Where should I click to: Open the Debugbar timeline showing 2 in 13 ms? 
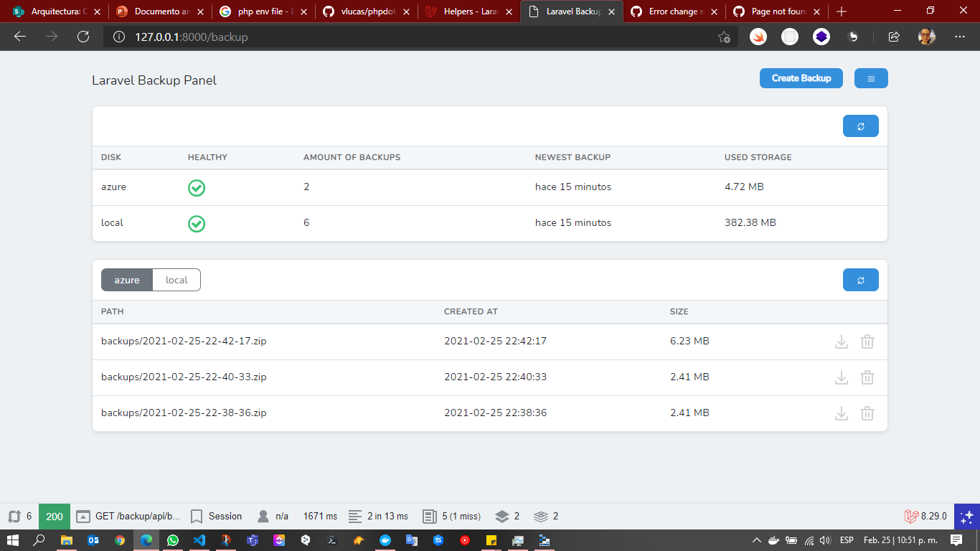(x=380, y=516)
